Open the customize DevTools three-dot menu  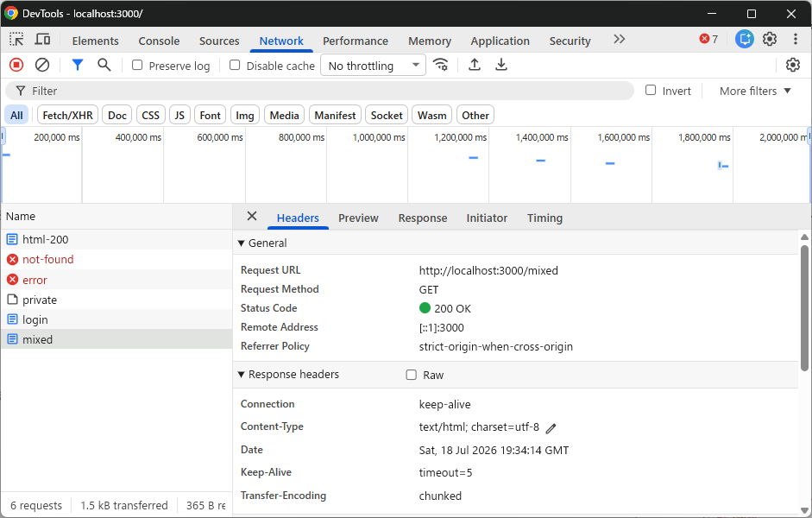pos(796,39)
